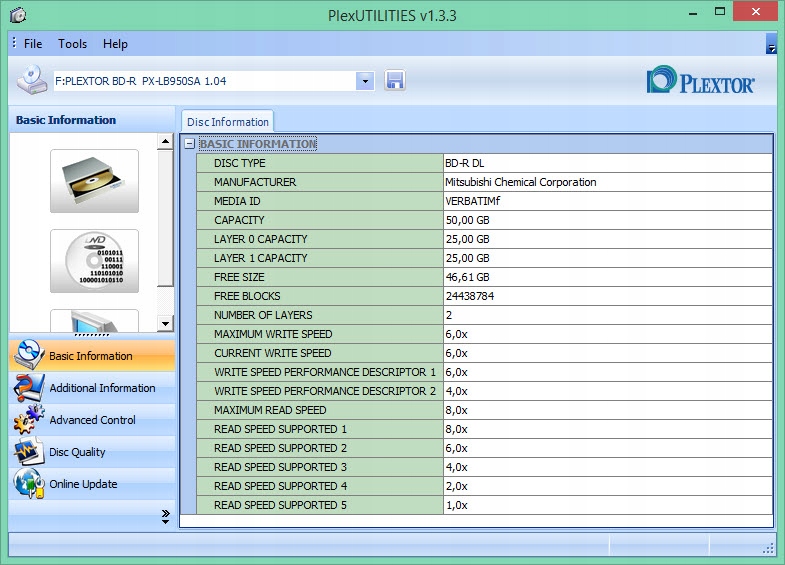Open Advanced Control section
This screenshot has width=785, height=565.
pos(92,420)
